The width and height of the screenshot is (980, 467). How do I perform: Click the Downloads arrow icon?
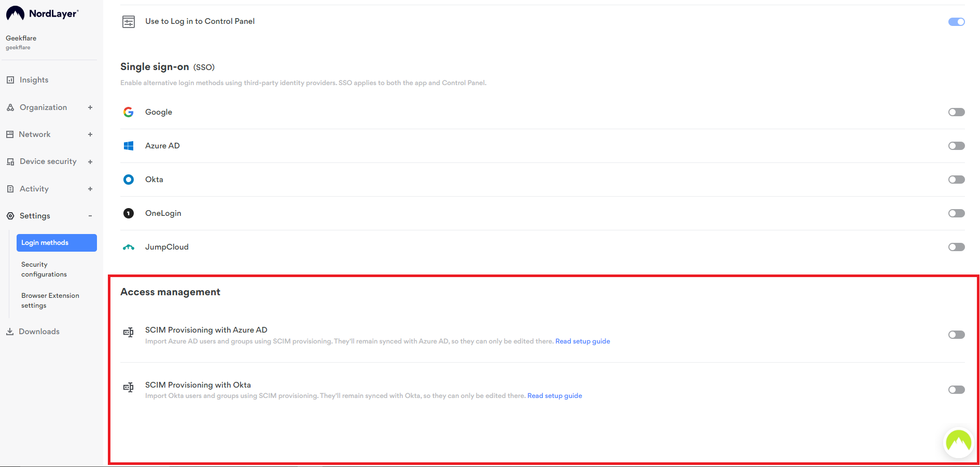[x=10, y=332]
